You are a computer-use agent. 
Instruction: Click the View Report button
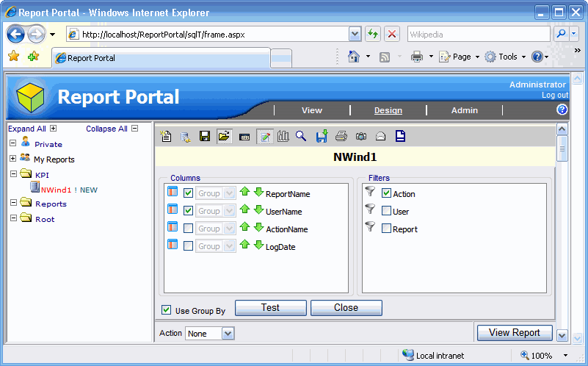pos(514,332)
